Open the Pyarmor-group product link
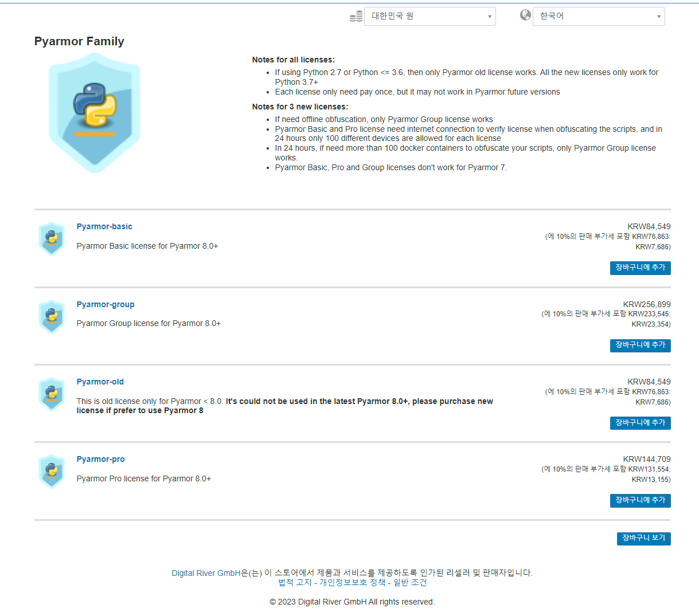Image resolution: width=699 pixels, height=616 pixels. point(106,304)
